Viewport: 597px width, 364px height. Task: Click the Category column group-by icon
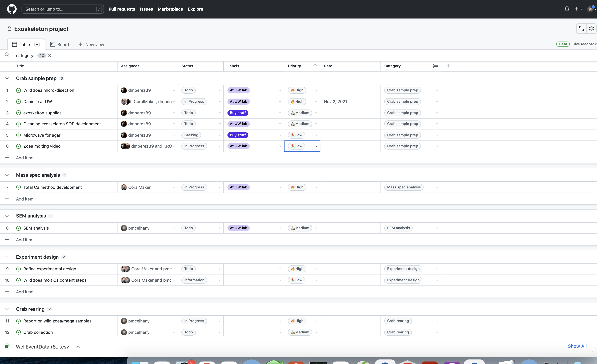[436, 66]
